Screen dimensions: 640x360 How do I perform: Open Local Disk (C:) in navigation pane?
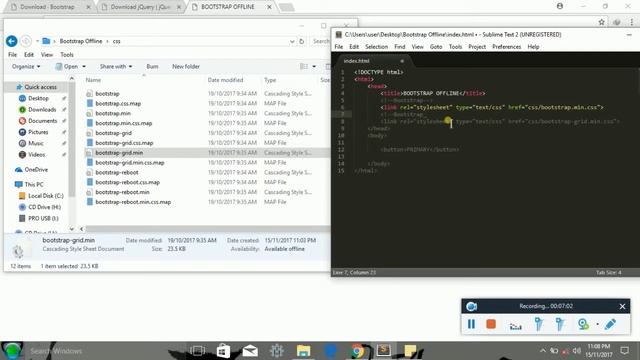(x=46, y=196)
